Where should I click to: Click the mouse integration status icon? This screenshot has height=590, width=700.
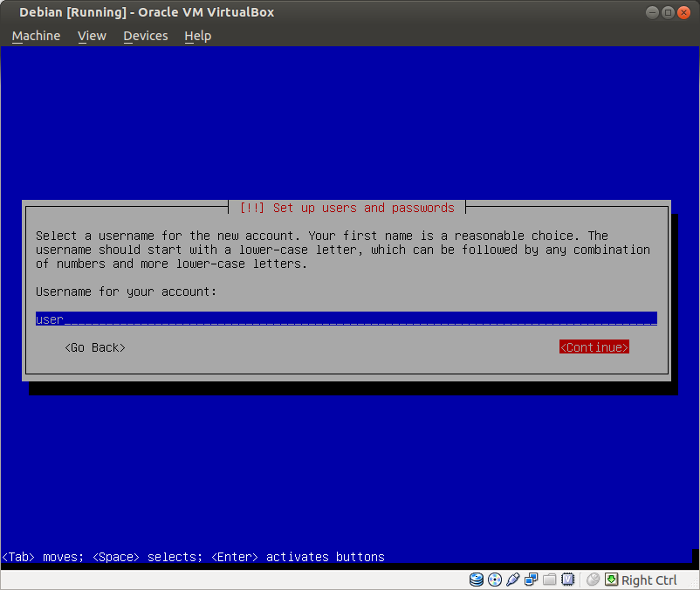594,580
